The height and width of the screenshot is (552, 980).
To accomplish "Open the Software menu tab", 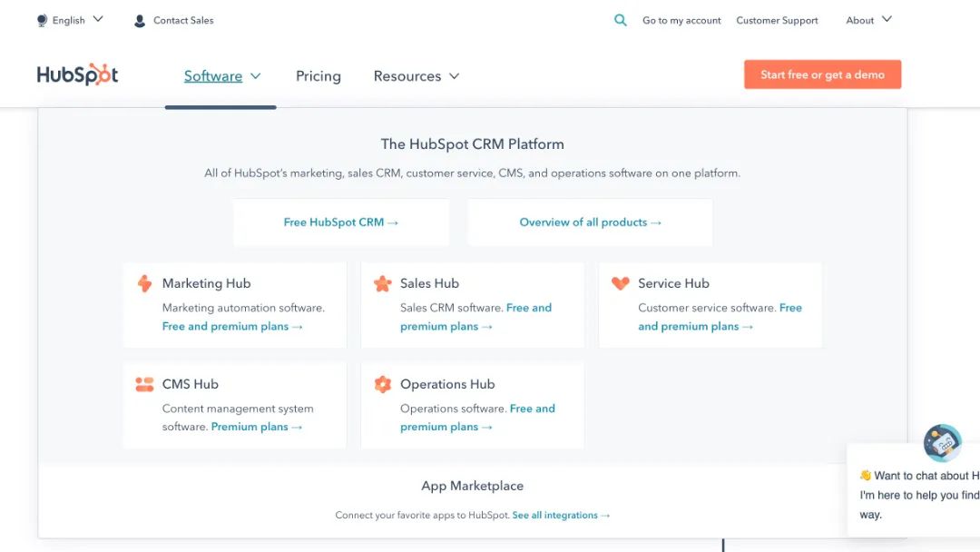I will (213, 75).
